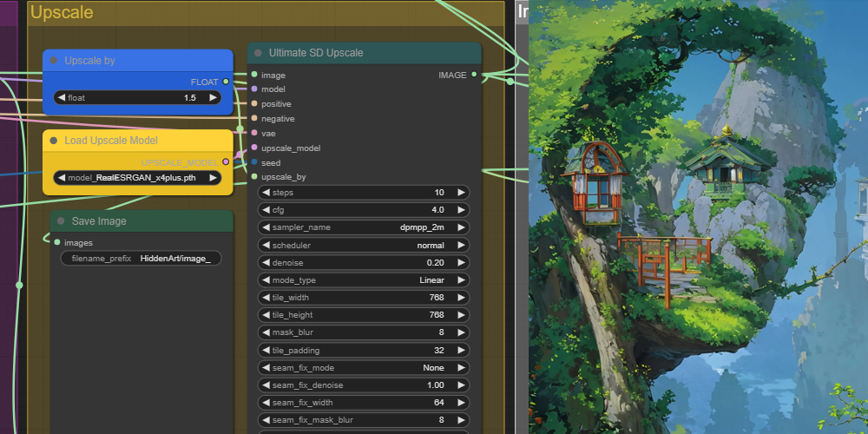Viewport: 868px width, 434px height.
Task: Open the scheduler normal dropdown
Action: tap(364, 246)
